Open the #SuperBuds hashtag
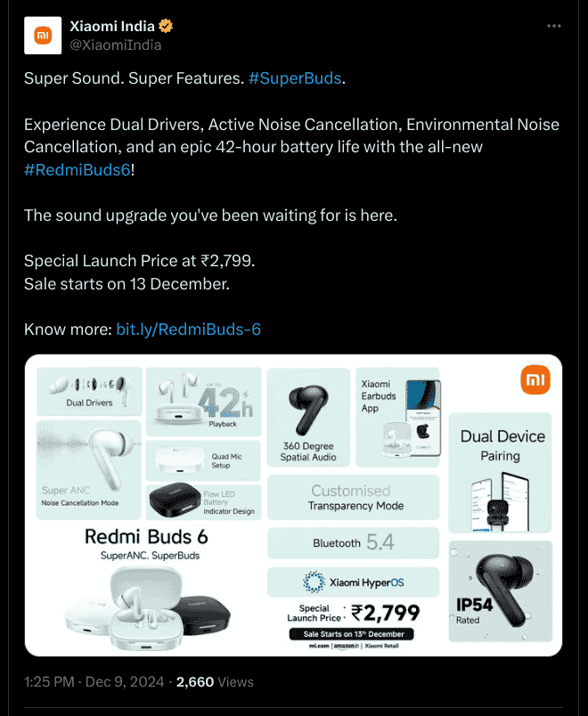 295,78
